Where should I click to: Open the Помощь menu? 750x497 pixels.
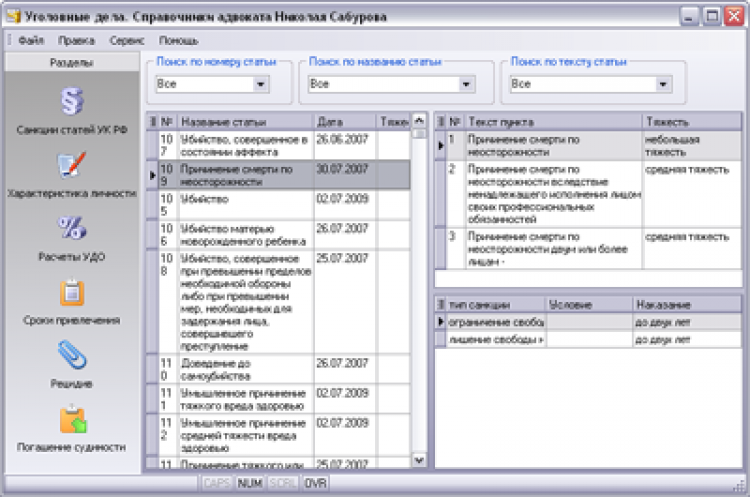pyautogui.click(x=178, y=41)
